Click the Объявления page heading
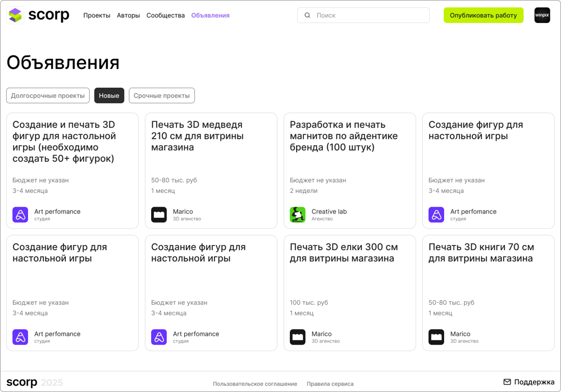The image size is (561, 392). (63, 63)
